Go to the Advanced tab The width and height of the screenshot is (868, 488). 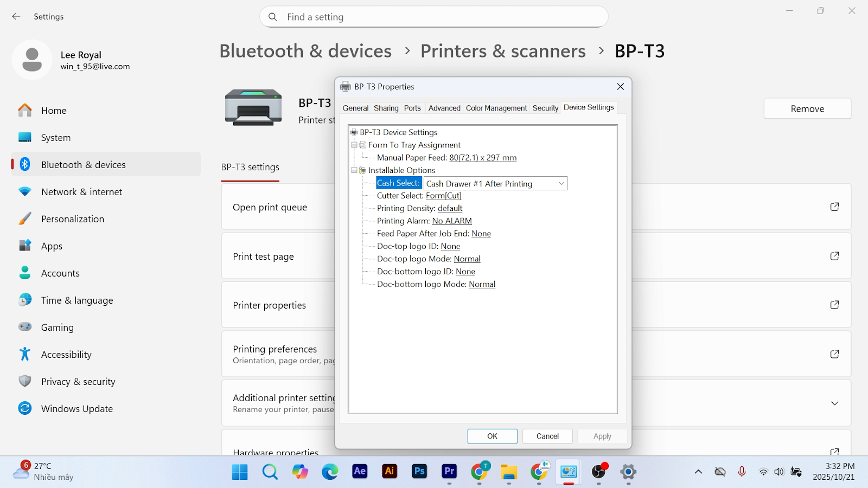(x=444, y=108)
